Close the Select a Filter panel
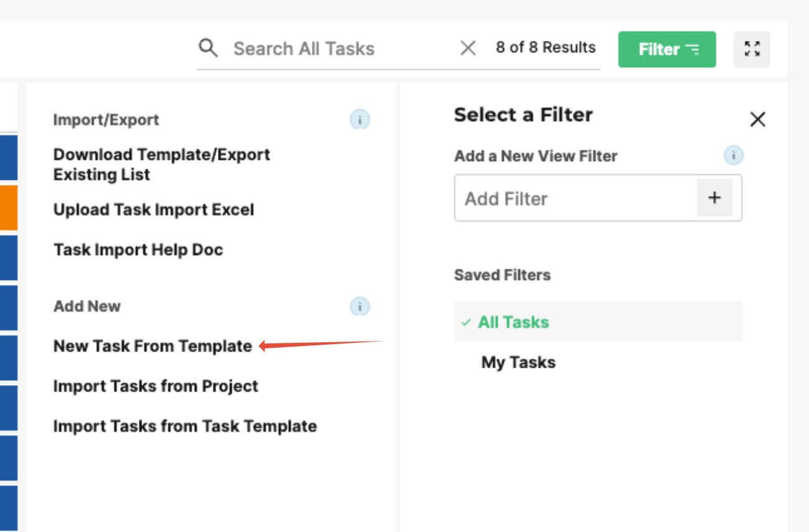 [x=757, y=119]
